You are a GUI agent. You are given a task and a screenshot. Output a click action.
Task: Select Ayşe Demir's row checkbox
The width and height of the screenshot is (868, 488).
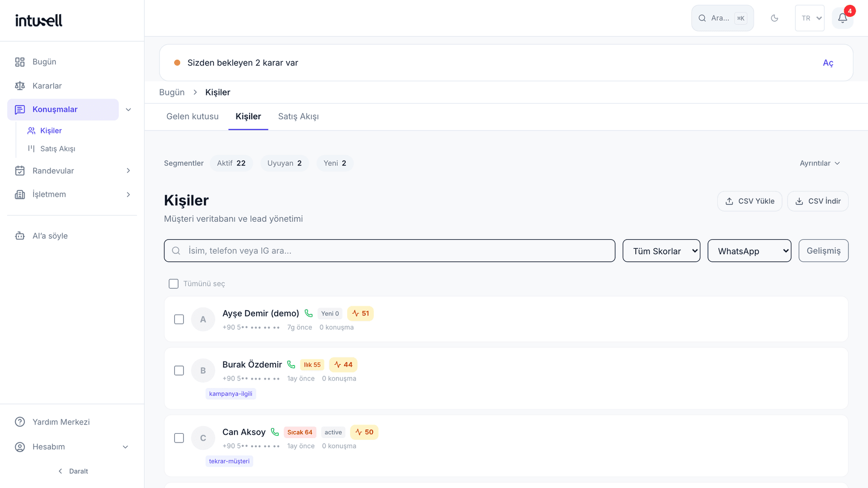click(x=179, y=319)
